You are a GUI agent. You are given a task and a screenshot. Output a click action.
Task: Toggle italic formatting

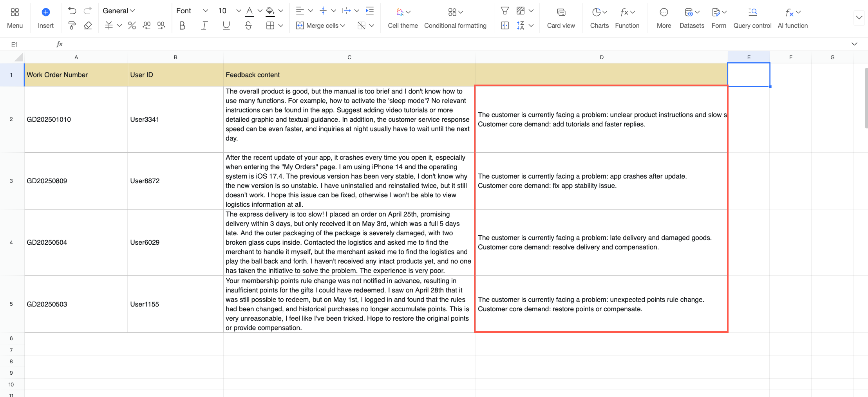pyautogui.click(x=204, y=26)
